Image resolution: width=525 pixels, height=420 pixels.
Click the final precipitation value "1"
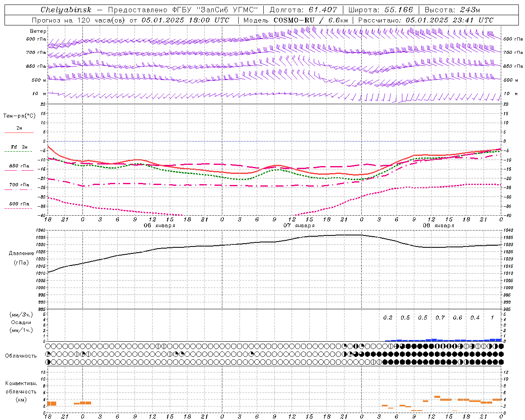(492, 317)
